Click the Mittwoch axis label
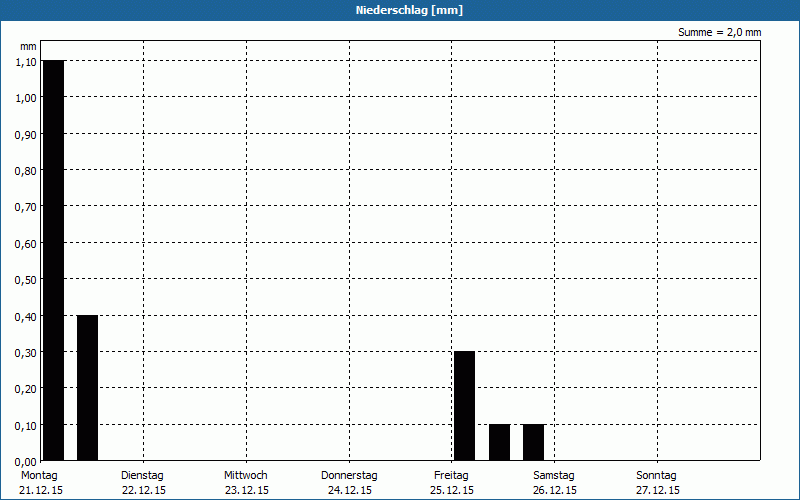This screenshot has height=500, width=800. [245, 475]
